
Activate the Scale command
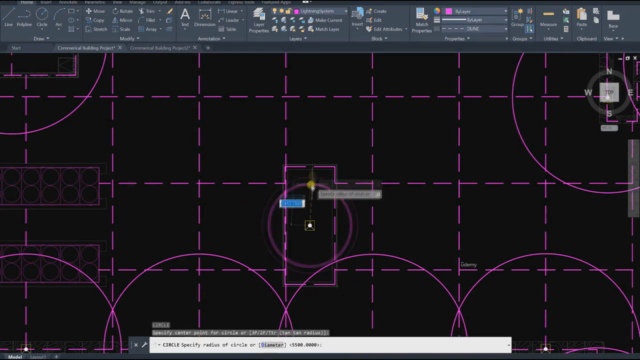(121, 29)
